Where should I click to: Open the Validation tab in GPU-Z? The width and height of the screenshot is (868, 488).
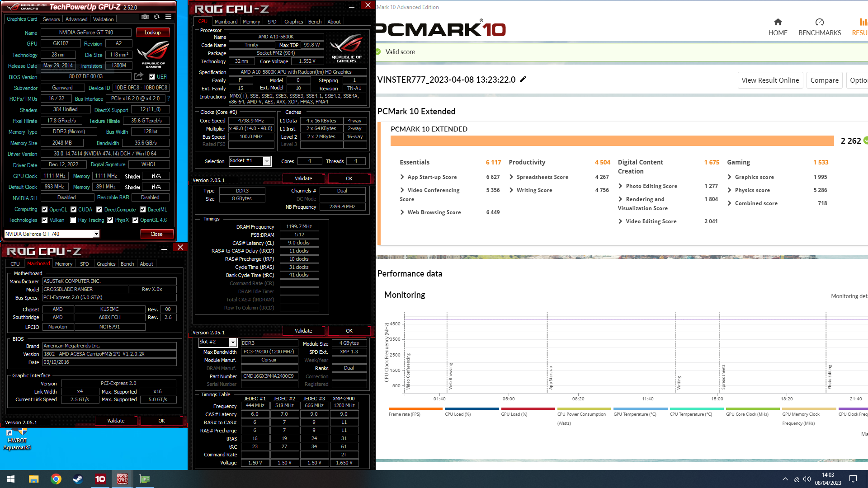(x=104, y=19)
